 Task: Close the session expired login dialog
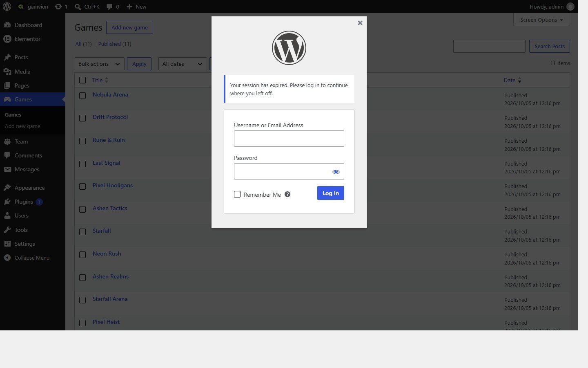click(360, 23)
